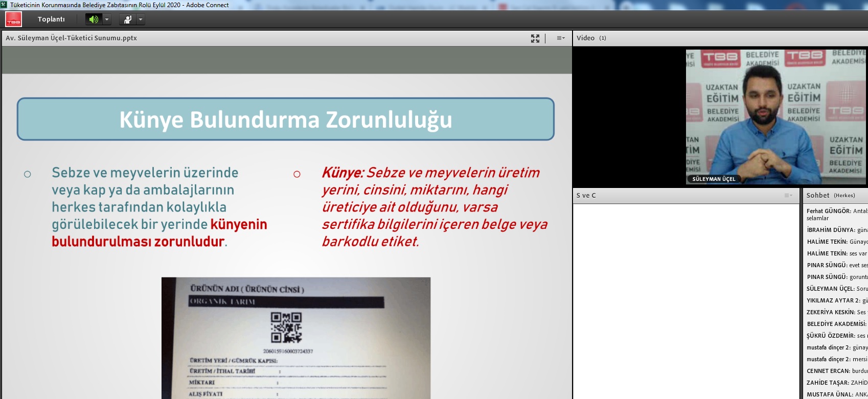Screen dimensions: 868x399
Task: Select SÜLEYMAN ÜÇEL's chat message
Action: point(837,289)
